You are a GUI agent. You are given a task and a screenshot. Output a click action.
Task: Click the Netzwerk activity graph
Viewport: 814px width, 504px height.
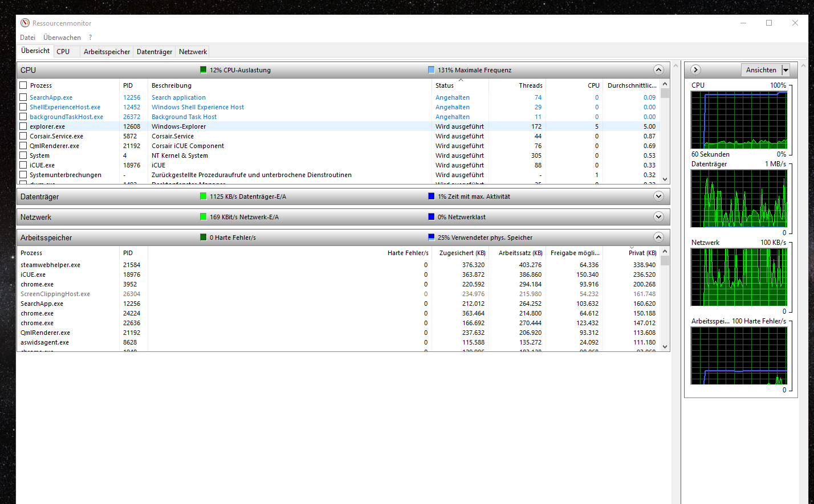[x=739, y=277]
